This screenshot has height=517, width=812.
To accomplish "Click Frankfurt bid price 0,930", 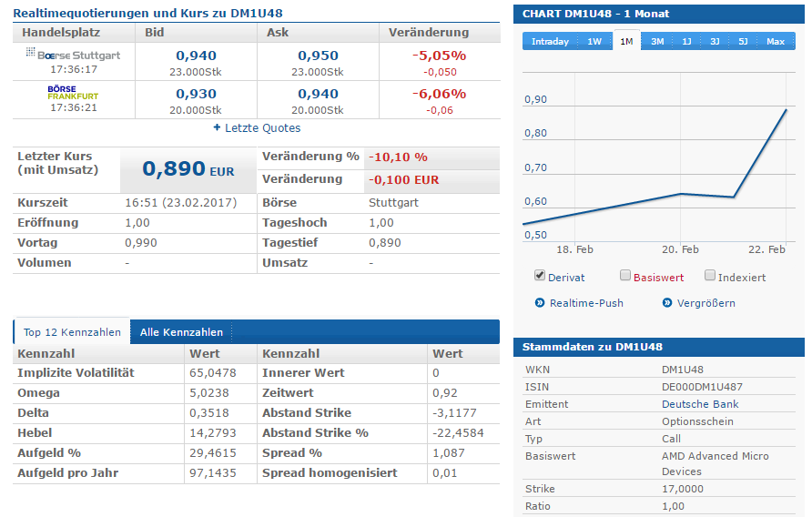I will click(196, 94).
